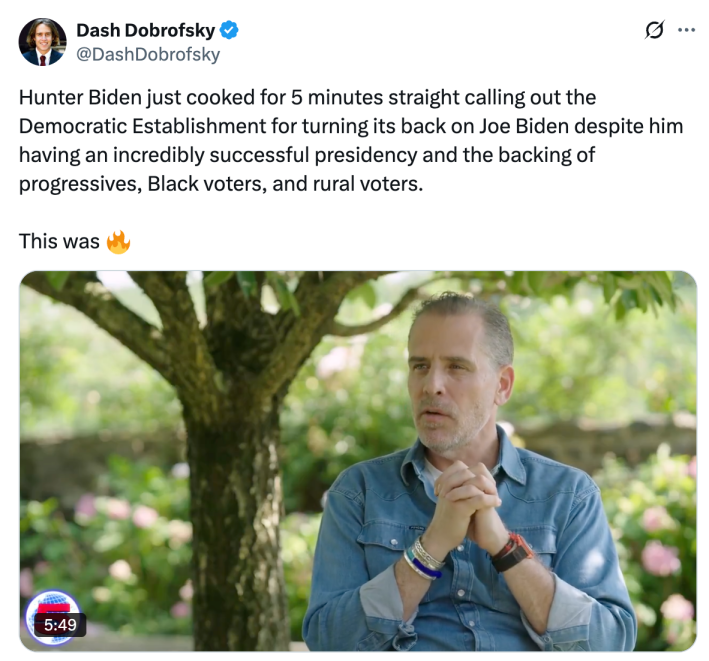Click the blue verified checkmark badge
Viewport: 709px width, 661px height.
[230, 30]
